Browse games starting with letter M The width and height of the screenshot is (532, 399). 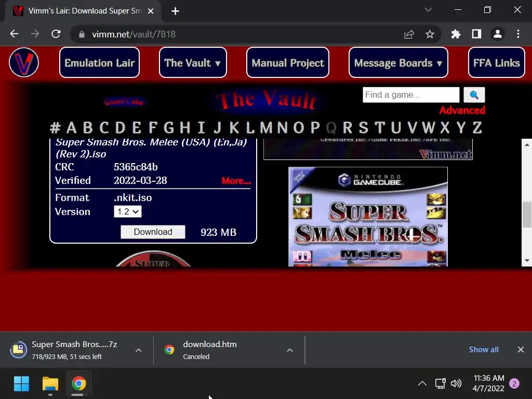point(266,128)
